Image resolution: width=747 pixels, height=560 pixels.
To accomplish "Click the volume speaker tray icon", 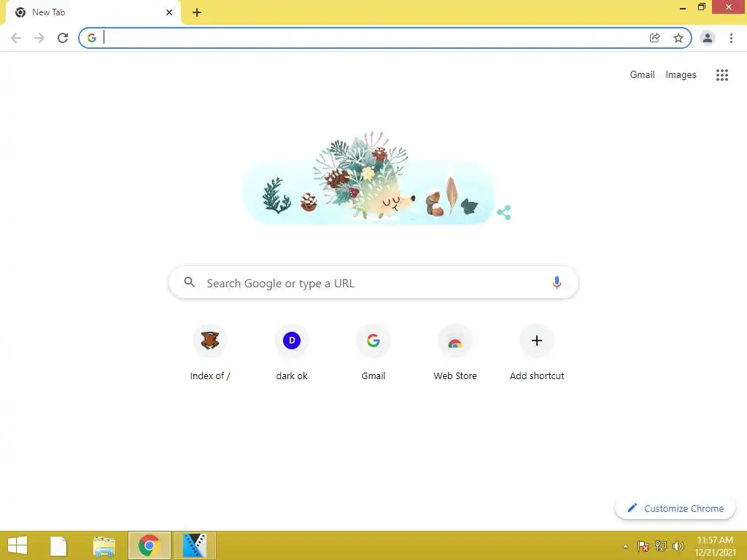I will tap(678, 546).
